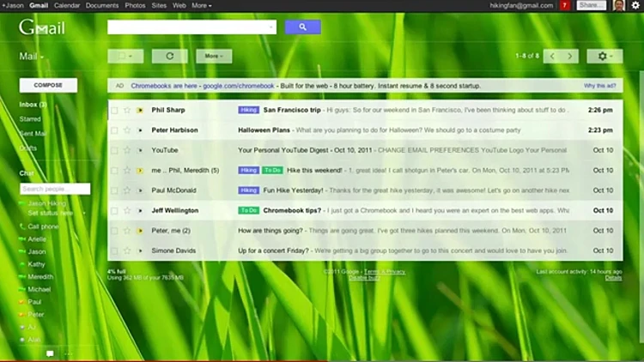Star the Jeff Wellington message
Viewport: 644px width, 362px height.
coord(127,210)
